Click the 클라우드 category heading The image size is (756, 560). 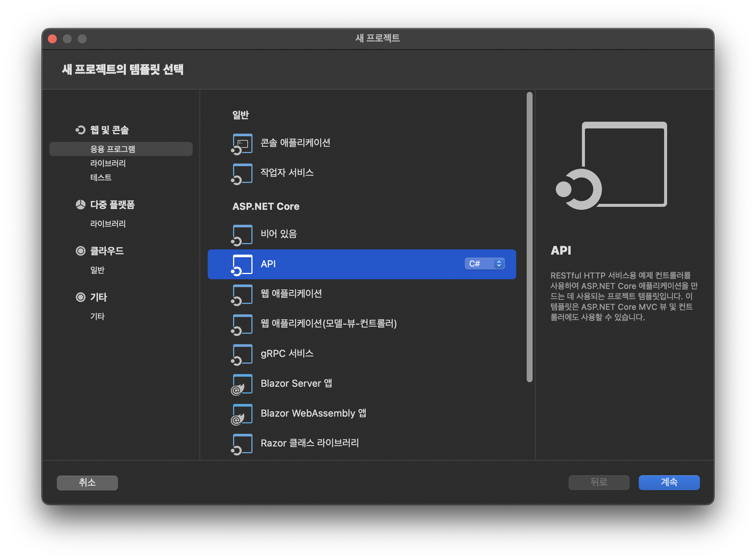(x=107, y=251)
